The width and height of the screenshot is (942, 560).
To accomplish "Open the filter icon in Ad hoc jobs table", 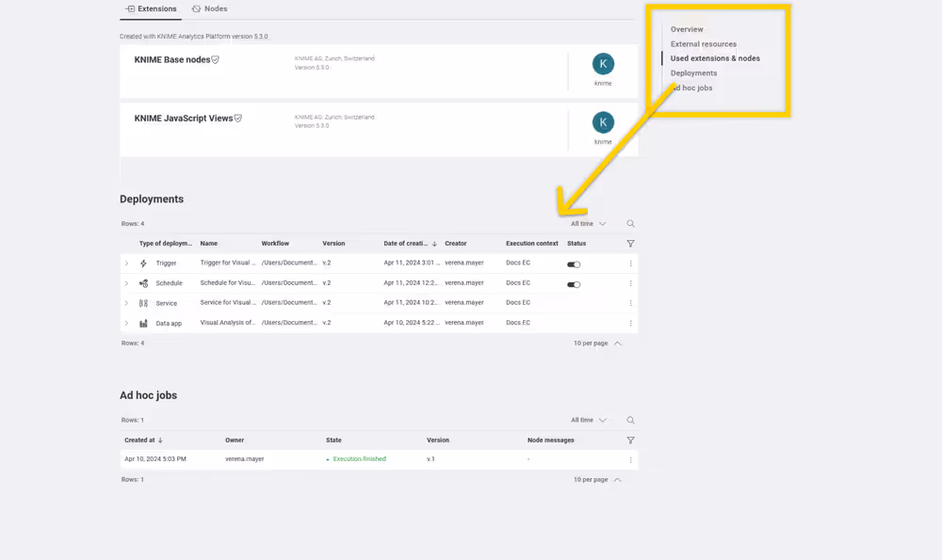I will point(630,440).
